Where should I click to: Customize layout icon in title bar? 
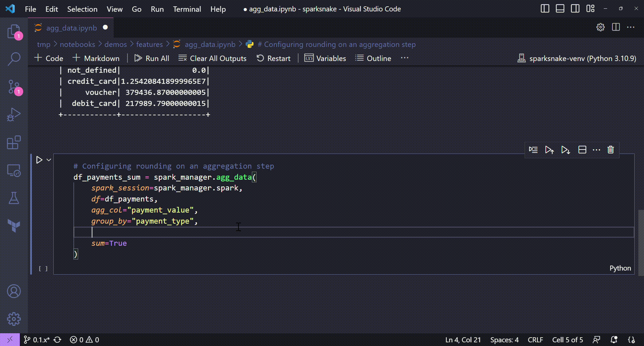click(590, 9)
